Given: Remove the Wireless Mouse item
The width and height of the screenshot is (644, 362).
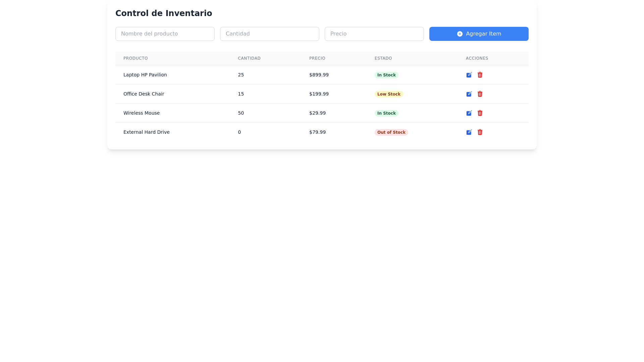Looking at the screenshot, I should [480, 113].
